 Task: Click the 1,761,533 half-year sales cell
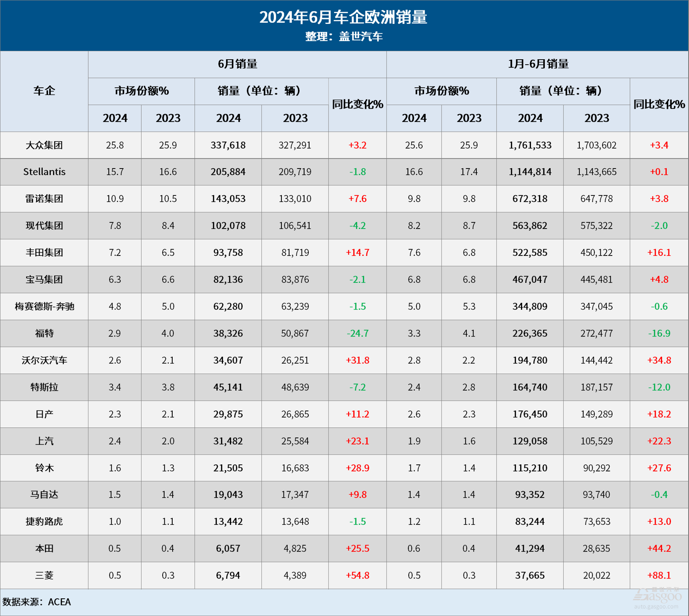pos(530,145)
